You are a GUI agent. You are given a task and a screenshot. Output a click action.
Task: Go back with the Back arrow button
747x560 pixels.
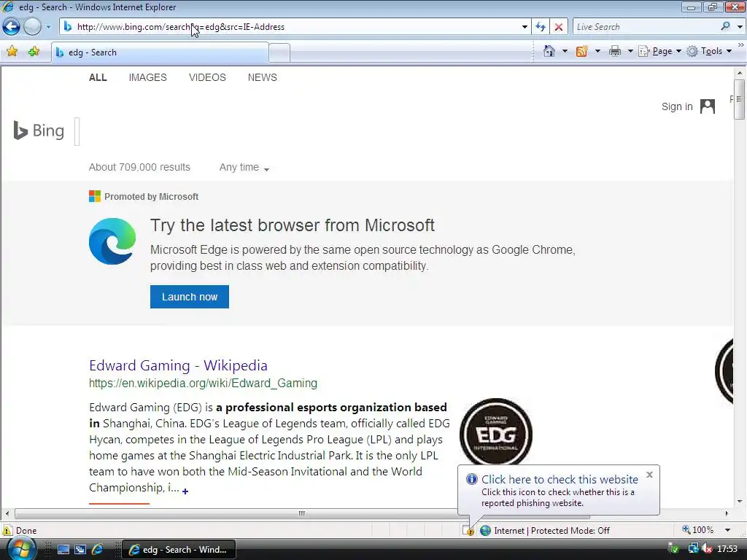click(x=11, y=27)
